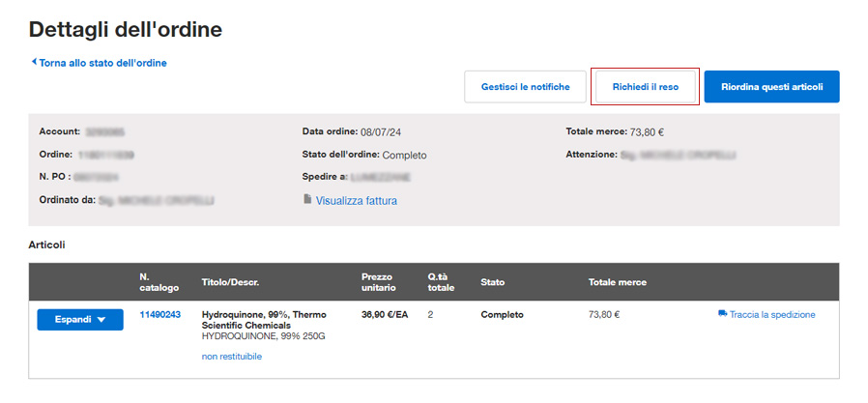Click the shipping truck icon

click(x=722, y=314)
